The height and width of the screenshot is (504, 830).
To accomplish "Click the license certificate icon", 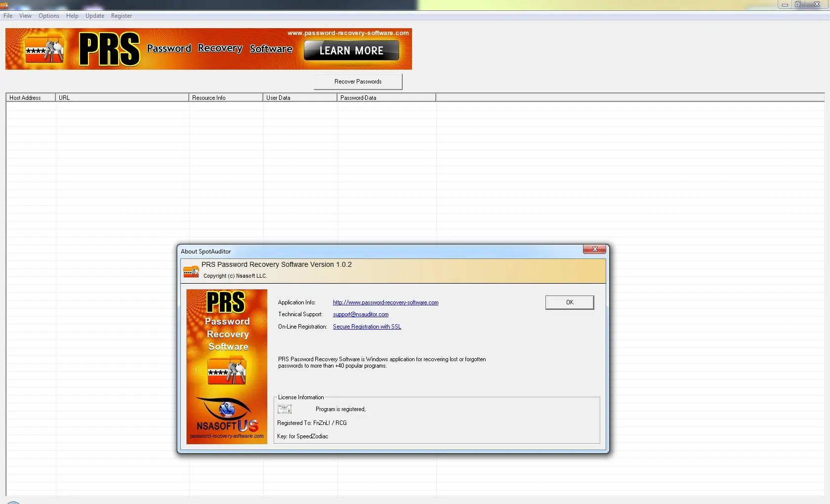I will pyautogui.click(x=285, y=409).
